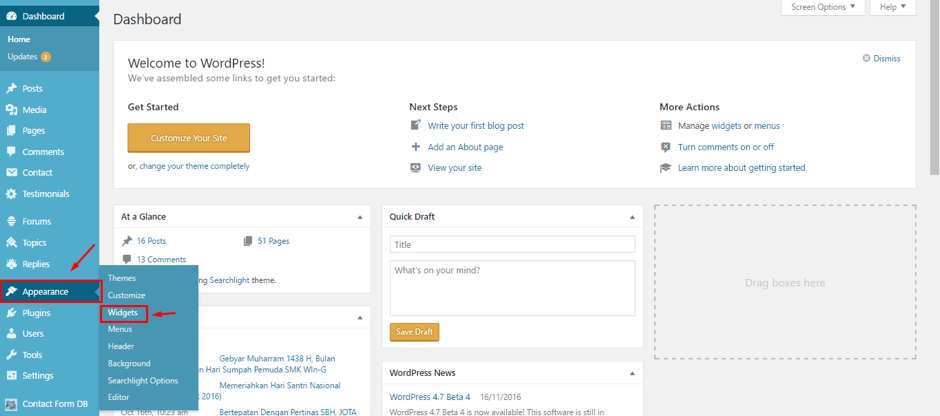Click the Posts pushpin icon
Screen dimensions: 940x416
point(11,89)
